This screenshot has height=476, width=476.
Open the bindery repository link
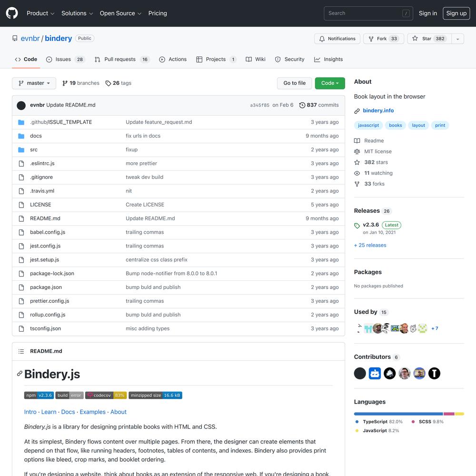point(58,39)
